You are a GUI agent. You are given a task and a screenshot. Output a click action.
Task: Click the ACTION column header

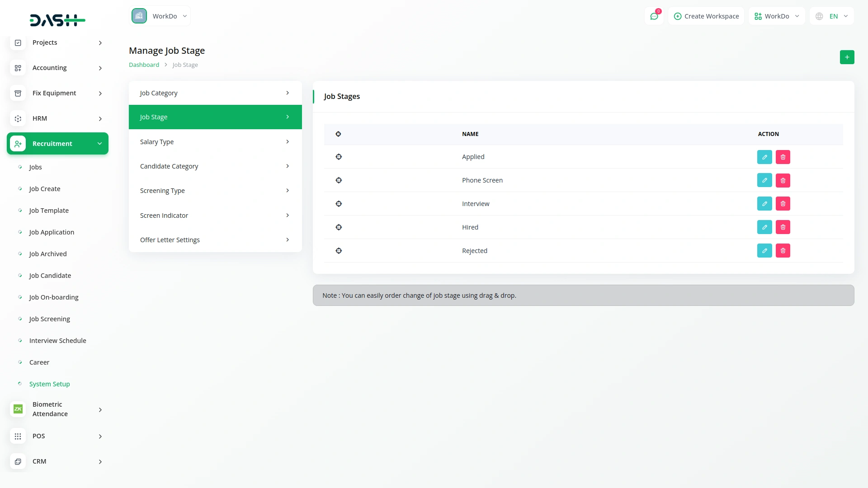pyautogui.click(x=769, y=134)
